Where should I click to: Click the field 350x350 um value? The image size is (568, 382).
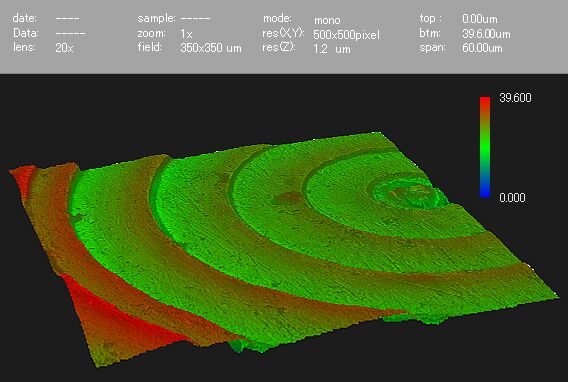tap(211, 48)
